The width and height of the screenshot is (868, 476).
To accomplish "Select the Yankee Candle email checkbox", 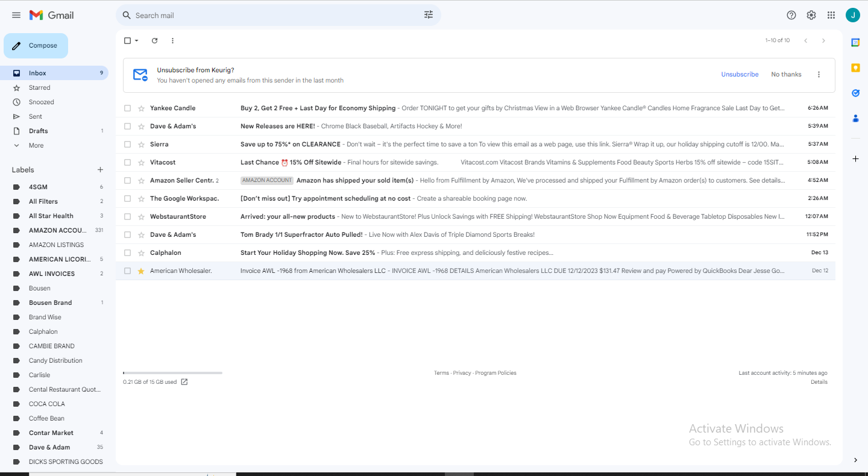I will [x=127, y=108].
